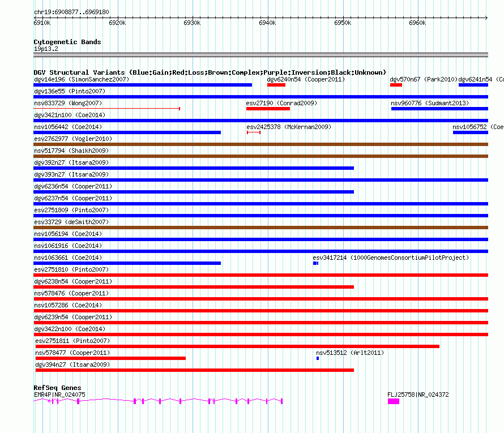Image resolution: width=504 pixels, height=433 pixels.
Task: Open nsv1056194 (Coe2014) label
Action: (68, 234)
